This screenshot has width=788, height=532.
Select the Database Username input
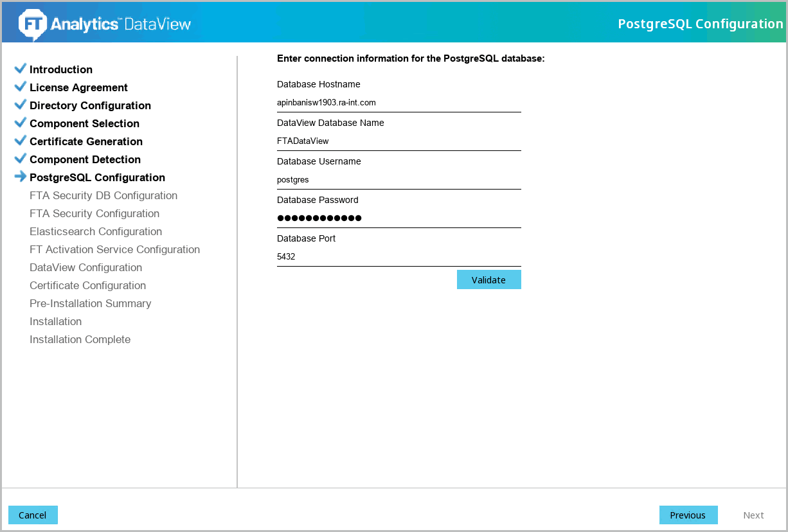(398, 180)
